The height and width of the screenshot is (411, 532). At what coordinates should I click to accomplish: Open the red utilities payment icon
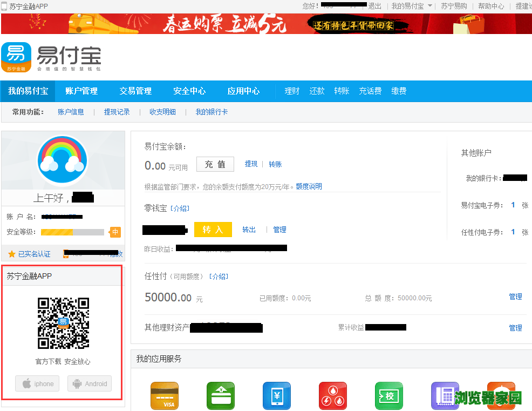point(333,396)
